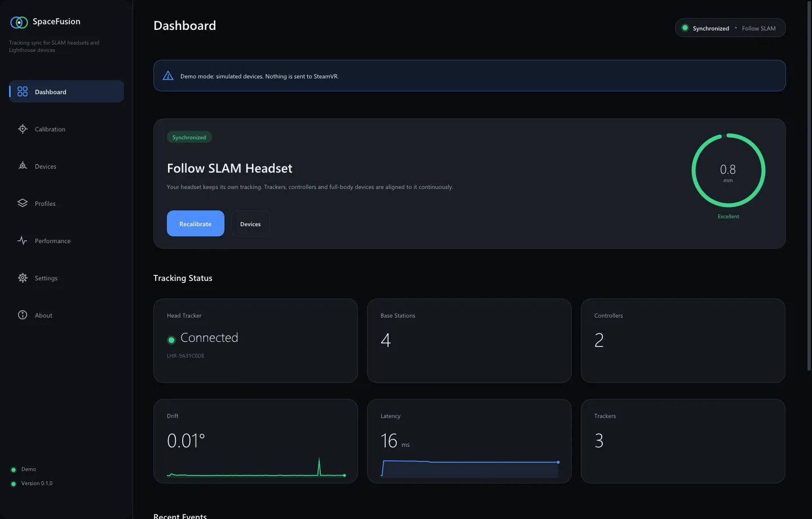Image resolution: width=812 pixels, height=519 pixels.
Task: Click the Synchronized Follow SLAM status pill
Action: (730, 28)
